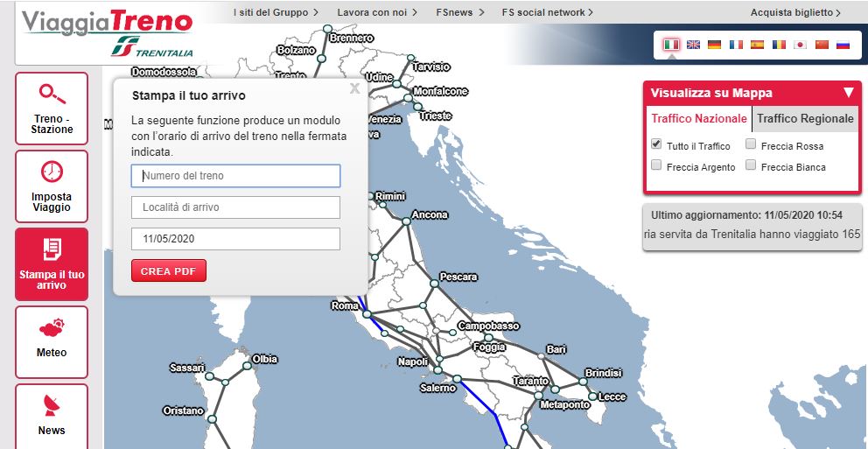This screenshot has width=868, height=449.
Task: Click the Ancona station node on map
Action: point(406,221)
